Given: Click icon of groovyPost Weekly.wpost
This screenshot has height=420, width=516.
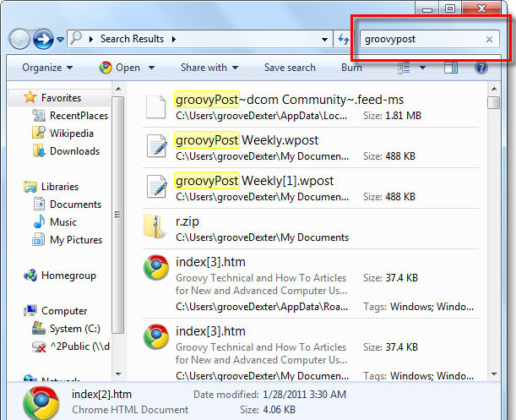Looking at the screenshot, I should (x=156, y=146).
